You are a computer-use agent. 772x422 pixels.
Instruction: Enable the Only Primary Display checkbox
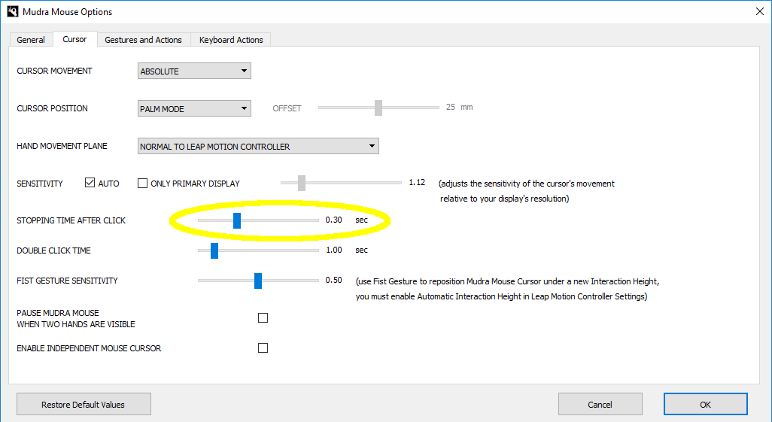coord(143,183)
